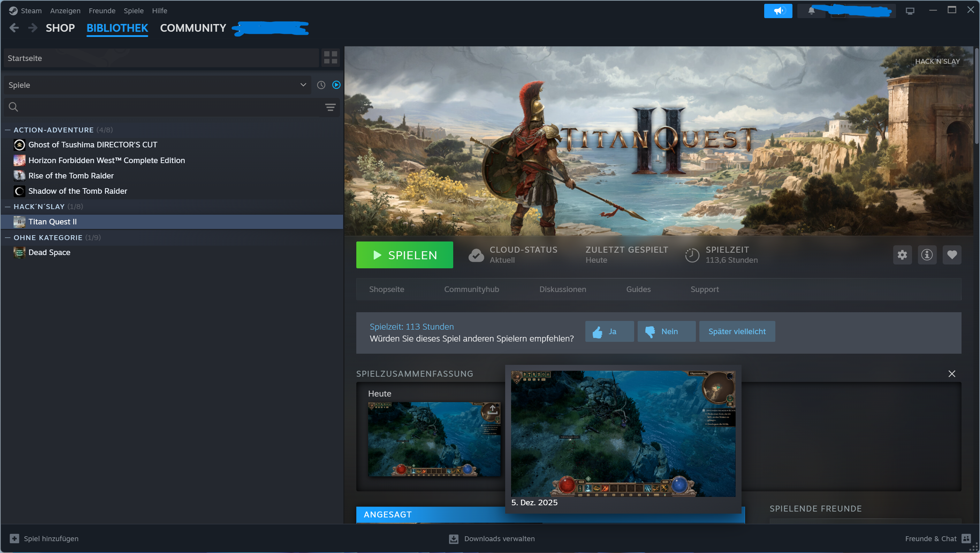Open the library filter options icon

click(x=330, y=107)
